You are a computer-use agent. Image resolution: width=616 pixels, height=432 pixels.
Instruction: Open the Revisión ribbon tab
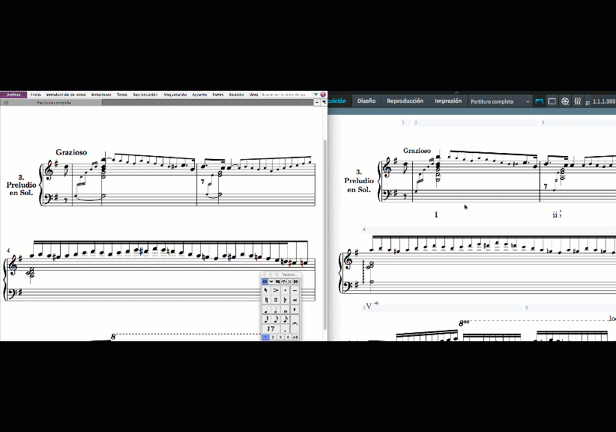point(236,95)
